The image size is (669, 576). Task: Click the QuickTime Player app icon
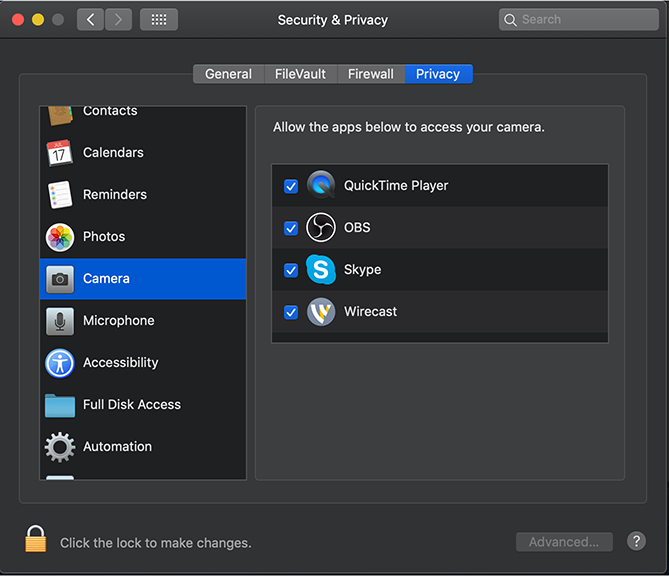pos(321,185)
